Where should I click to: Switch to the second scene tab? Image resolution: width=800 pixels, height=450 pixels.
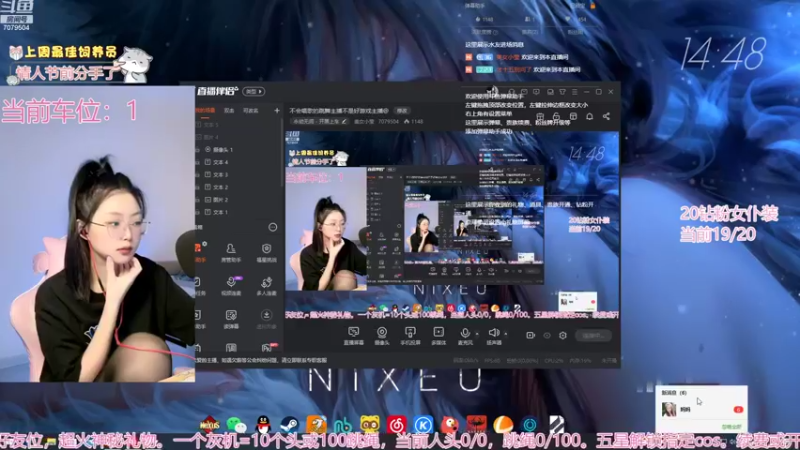229,110
